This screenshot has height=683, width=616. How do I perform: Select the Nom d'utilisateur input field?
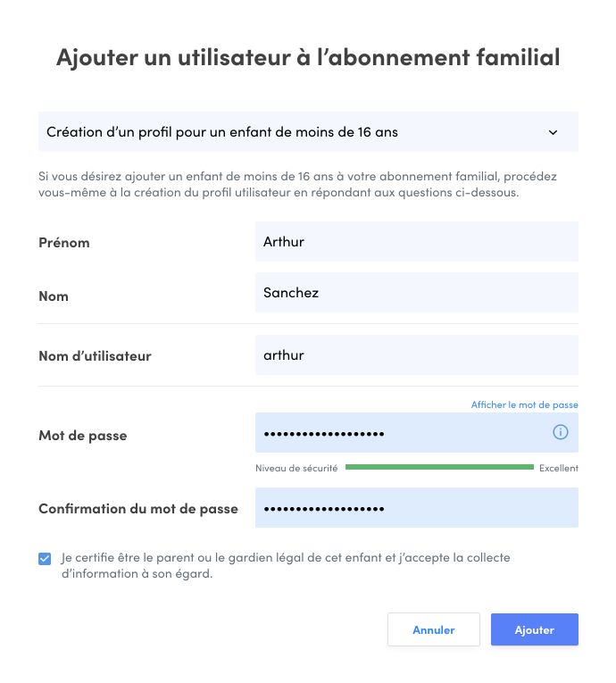(x=416, y=355)
